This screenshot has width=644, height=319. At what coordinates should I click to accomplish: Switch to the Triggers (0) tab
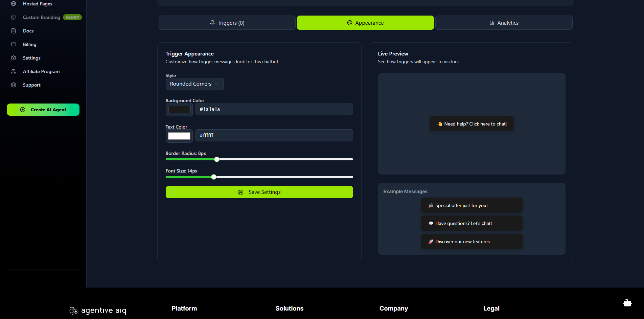click(227, 23)
